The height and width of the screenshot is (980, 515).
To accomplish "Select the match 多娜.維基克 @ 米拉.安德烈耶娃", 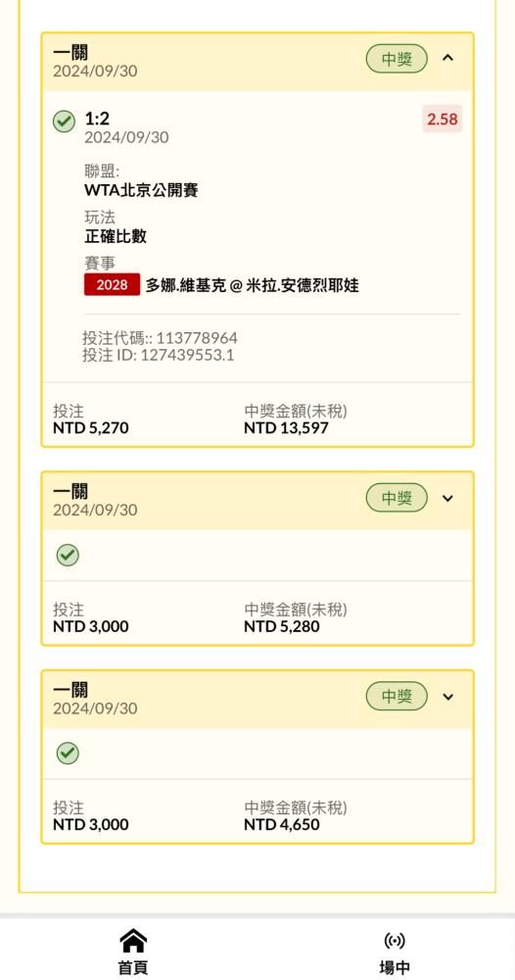I will (x=253, y=285).
